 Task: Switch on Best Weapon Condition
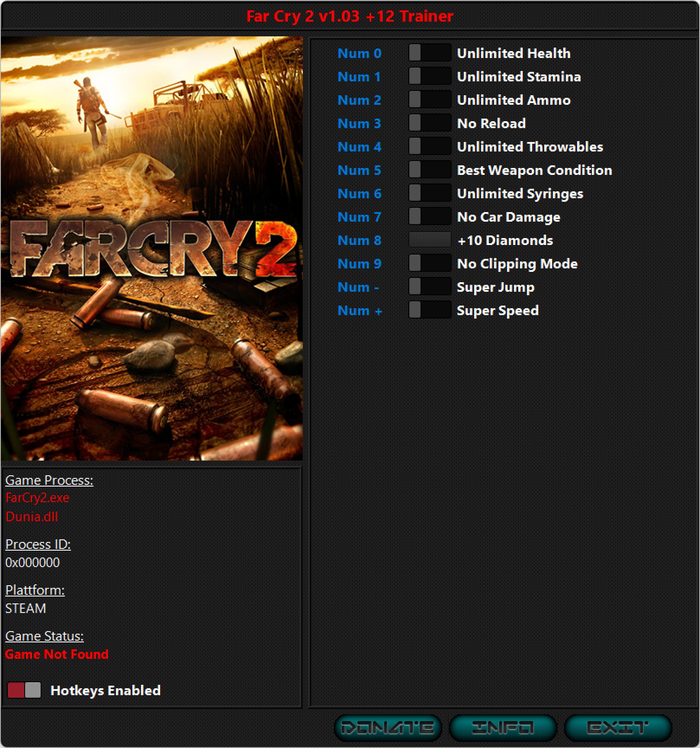430,170
